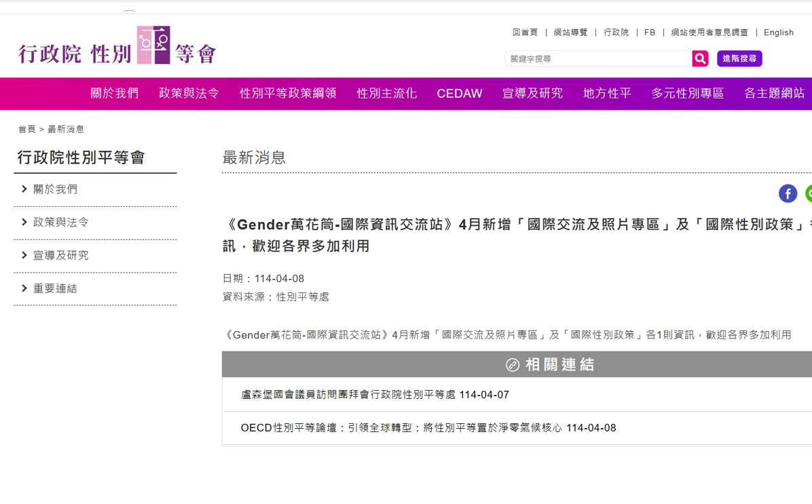Viewport: 812px width, 504px height.
Task: Share article via Facebook icon
Action: pos(788,193)
